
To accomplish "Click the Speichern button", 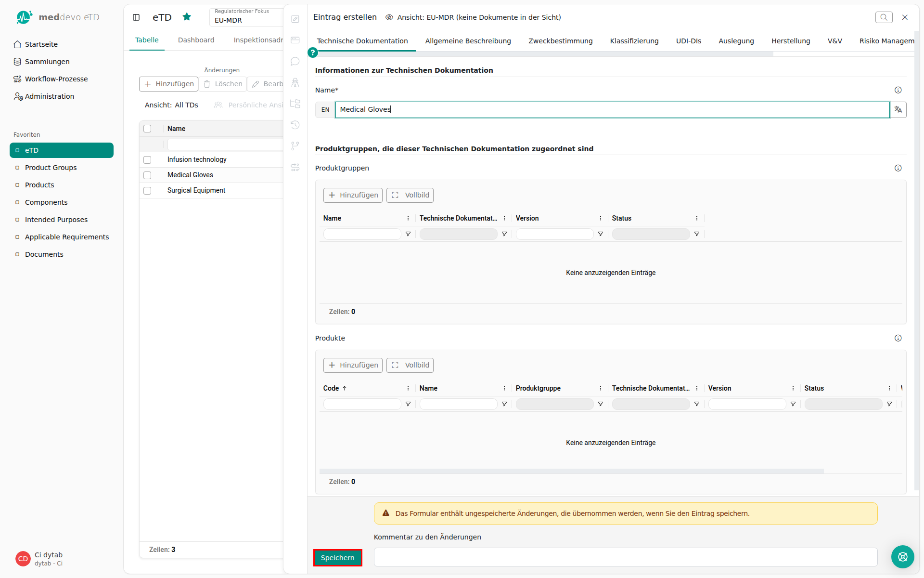I will pyautogui.click(x=337, y=558).
